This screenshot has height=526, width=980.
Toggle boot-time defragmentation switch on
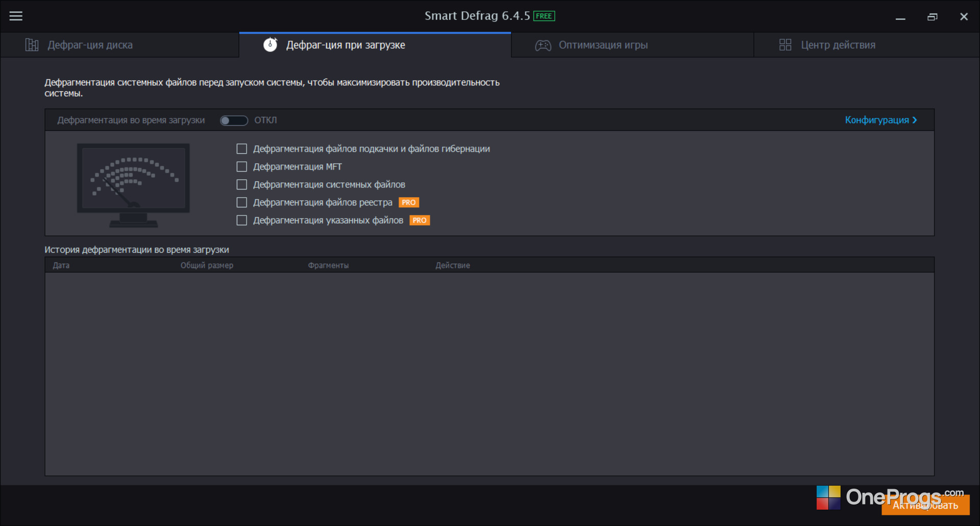(x=234, y=121)
